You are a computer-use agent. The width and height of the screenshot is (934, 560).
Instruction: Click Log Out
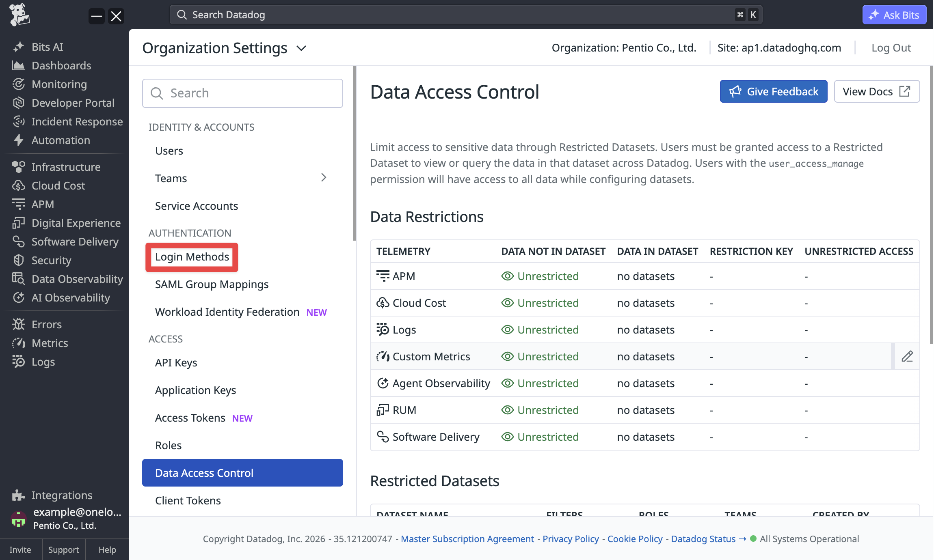tap(891, 48)
